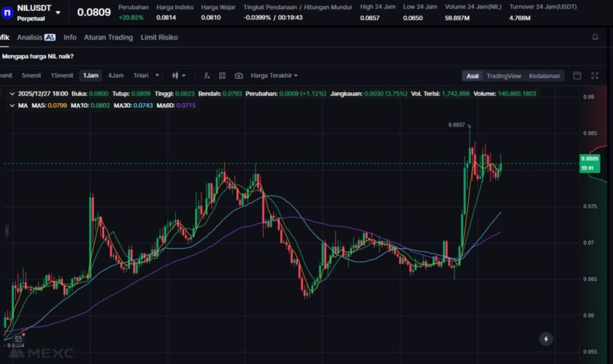Click the chart panel layout icon
This screenshot has height=364, width=613.
click(x=577, y=75)
